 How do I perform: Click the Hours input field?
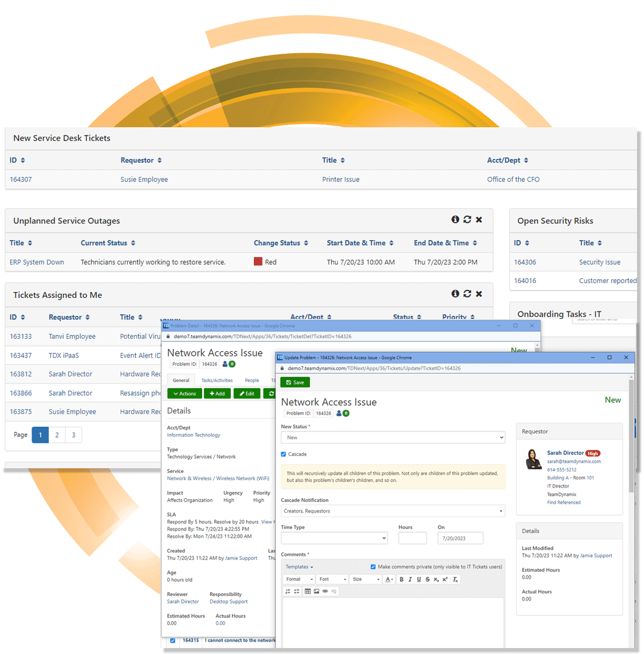[412, 538]
